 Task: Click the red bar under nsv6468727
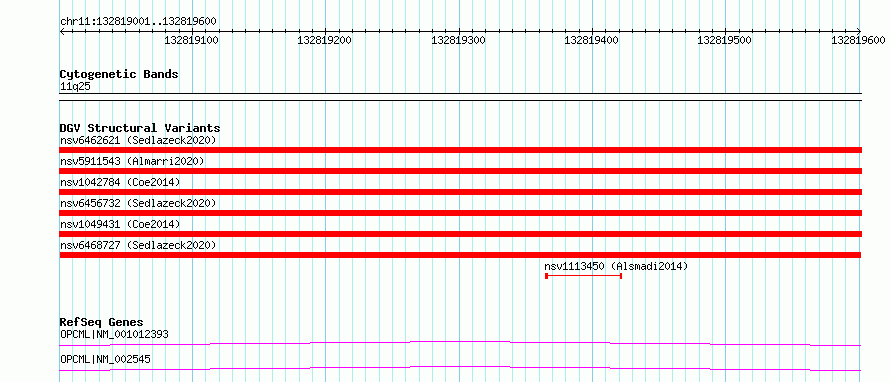pos(461,255)
